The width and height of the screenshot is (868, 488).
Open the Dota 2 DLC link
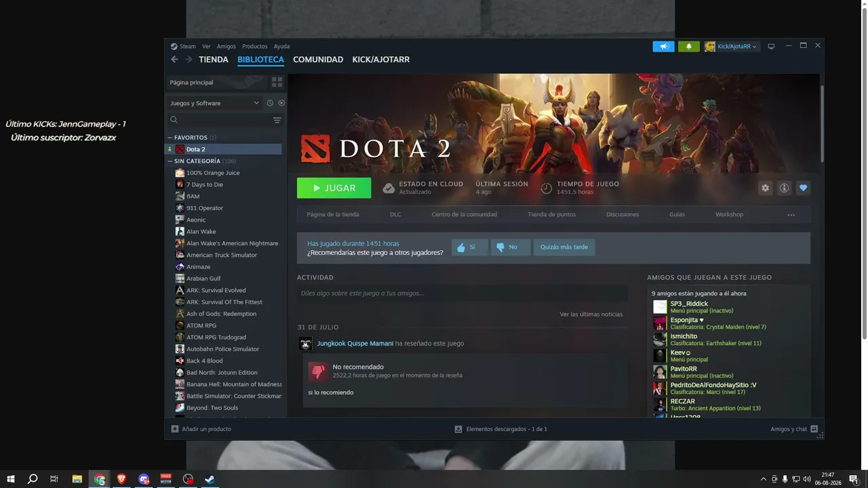coord(395,215)
